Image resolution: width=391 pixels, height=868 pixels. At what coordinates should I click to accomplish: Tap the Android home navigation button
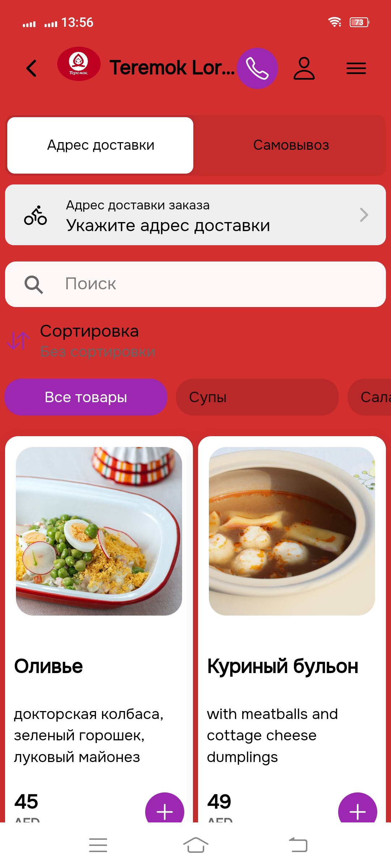[x=195, y=845]
